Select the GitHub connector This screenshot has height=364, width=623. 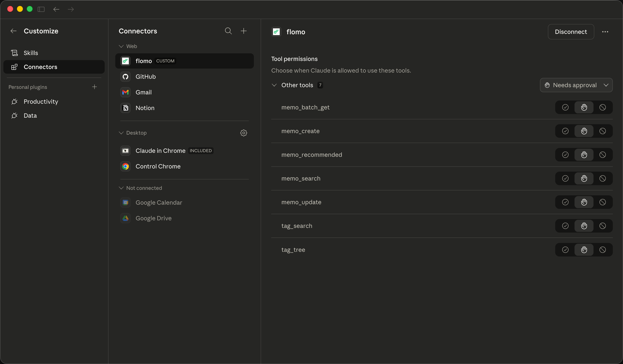click(145, 77)
